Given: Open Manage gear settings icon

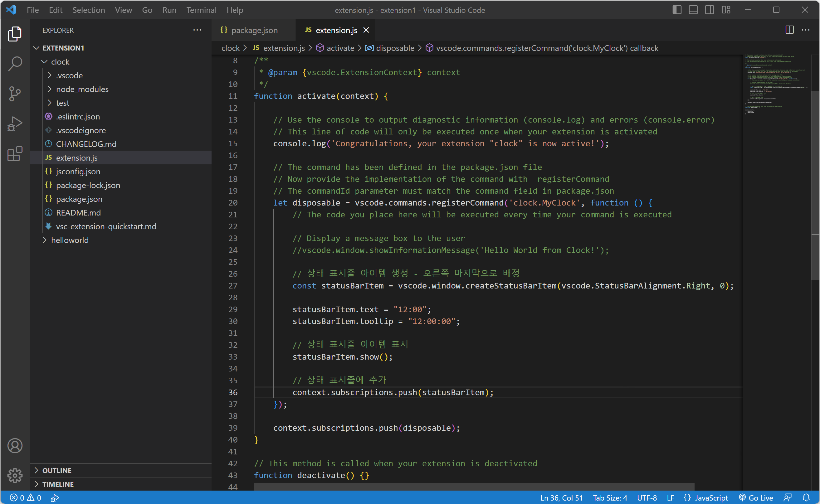Looking at the screenshot, I should pyautogui.click(x=15, y=475).
